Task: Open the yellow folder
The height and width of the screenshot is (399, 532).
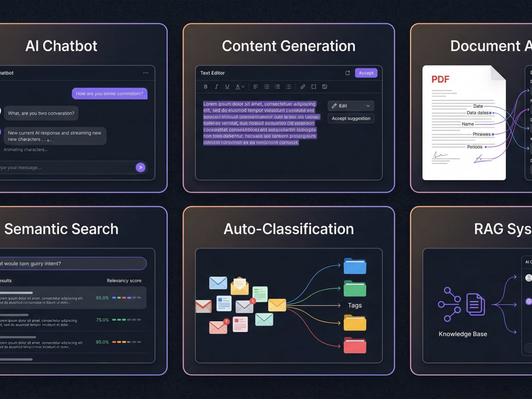Action: tap(355, 323)
